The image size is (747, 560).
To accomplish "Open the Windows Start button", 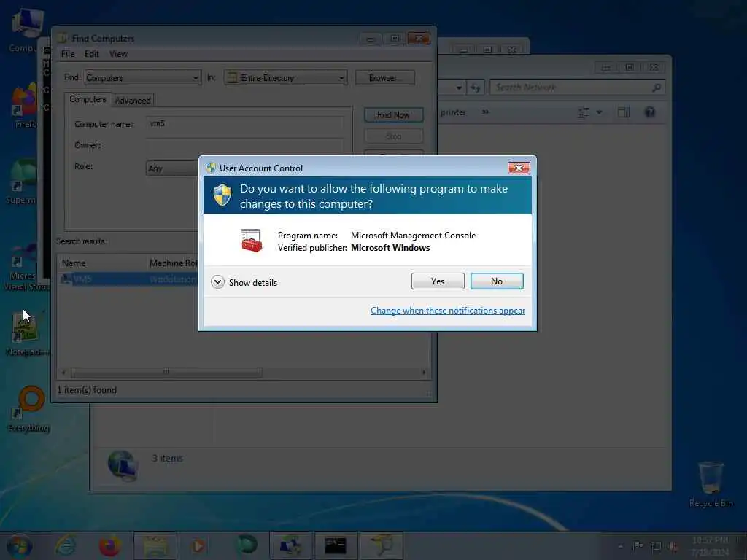I will (x=19, y=545).
